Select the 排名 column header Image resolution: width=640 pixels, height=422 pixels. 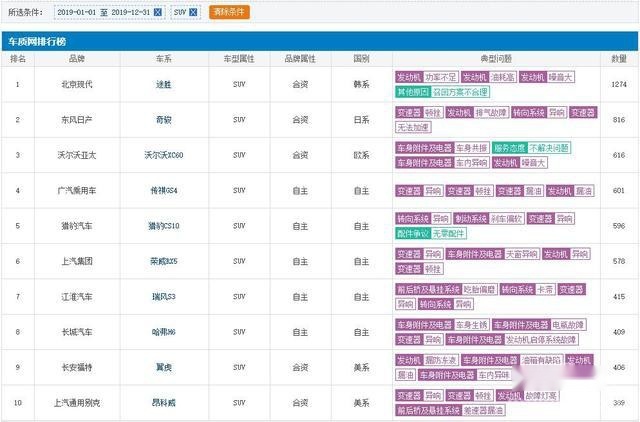click(x=18, y=59)
